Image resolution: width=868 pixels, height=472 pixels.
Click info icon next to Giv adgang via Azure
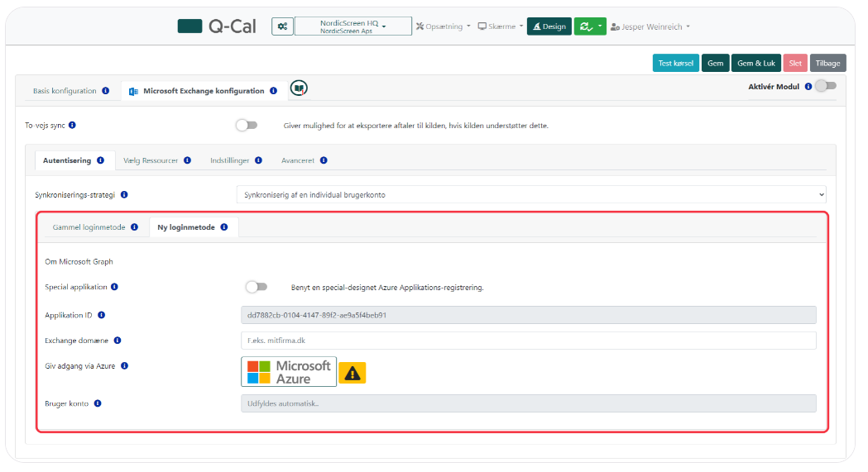125,366
